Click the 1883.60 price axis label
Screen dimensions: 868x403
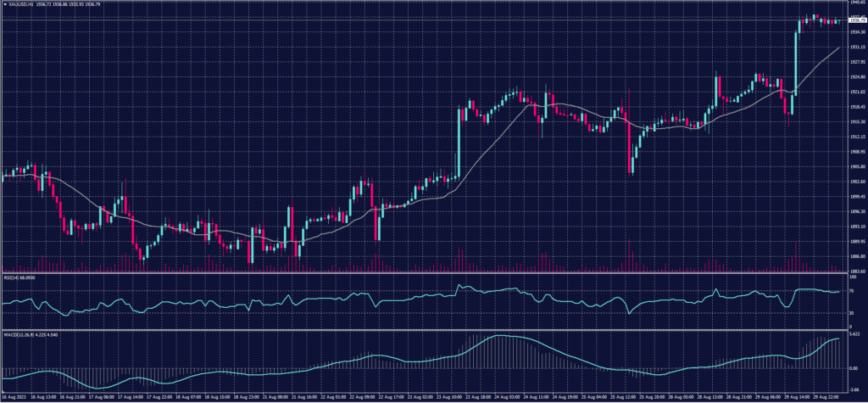tap(855, 271)
